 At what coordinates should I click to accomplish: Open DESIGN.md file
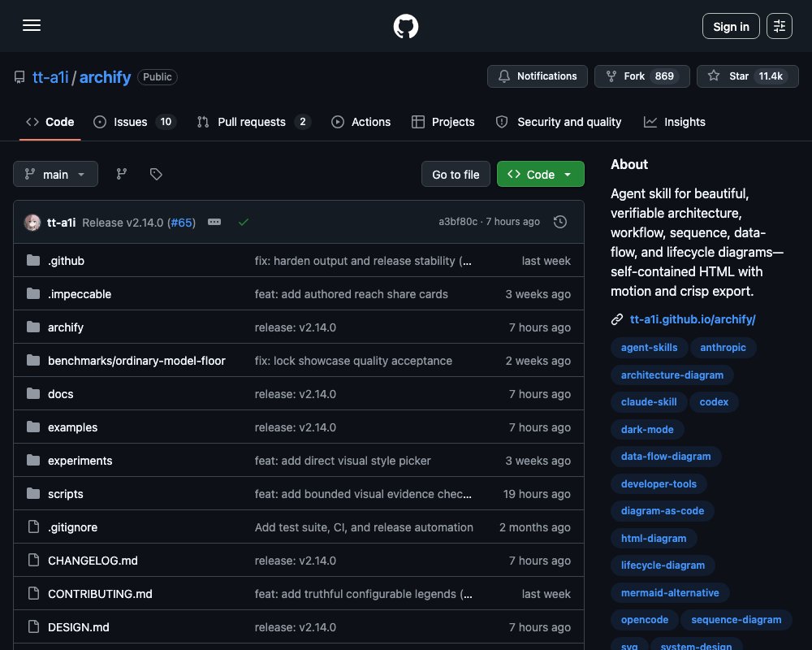(x=78, y=627)
